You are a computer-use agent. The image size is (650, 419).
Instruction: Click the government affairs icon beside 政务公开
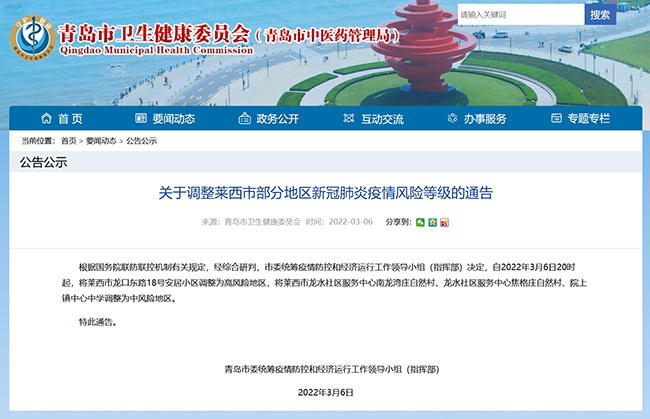(245, 119)
